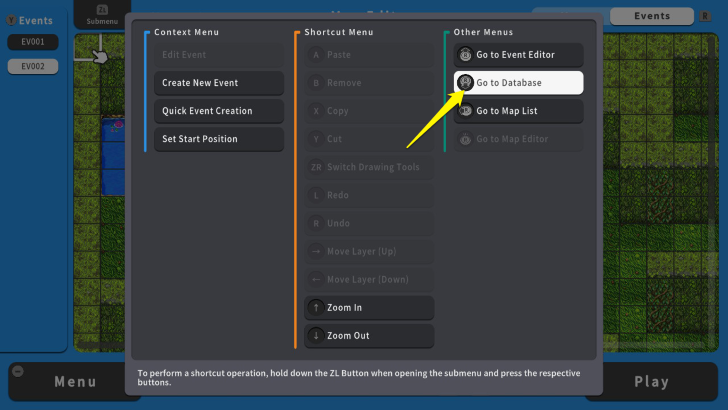
Task: Click the Zoom Out down-arrow icon
Action: 316,336
